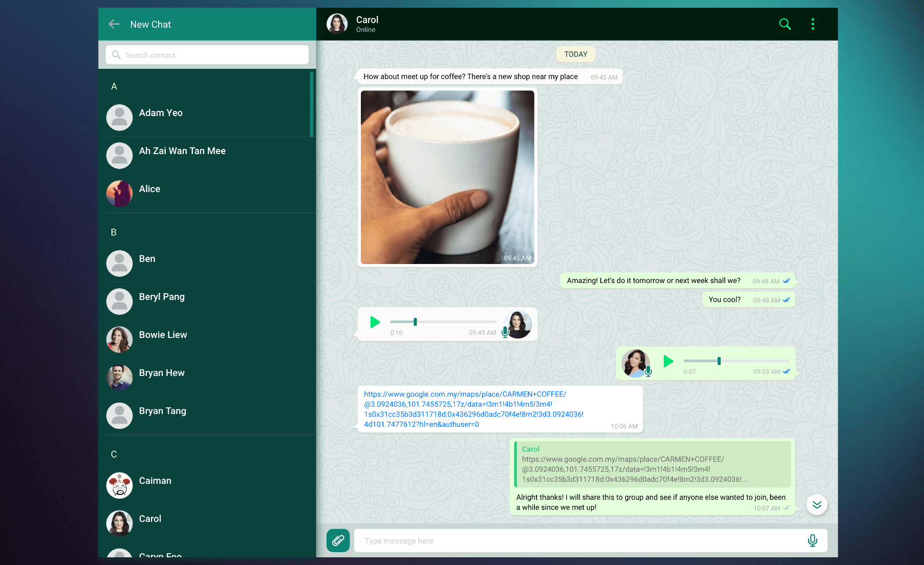Click Beryl Pang's default avatar icon
924x565 pixels.
(120, 302)
